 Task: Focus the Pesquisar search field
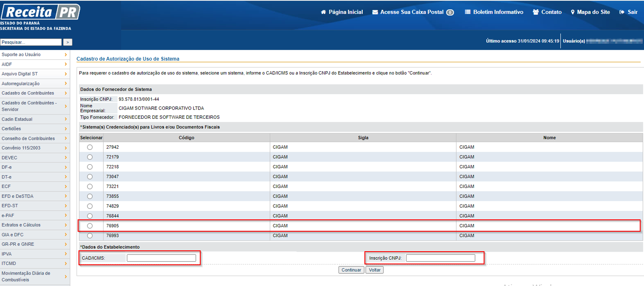pyautogui.click(x=31, y=42)
